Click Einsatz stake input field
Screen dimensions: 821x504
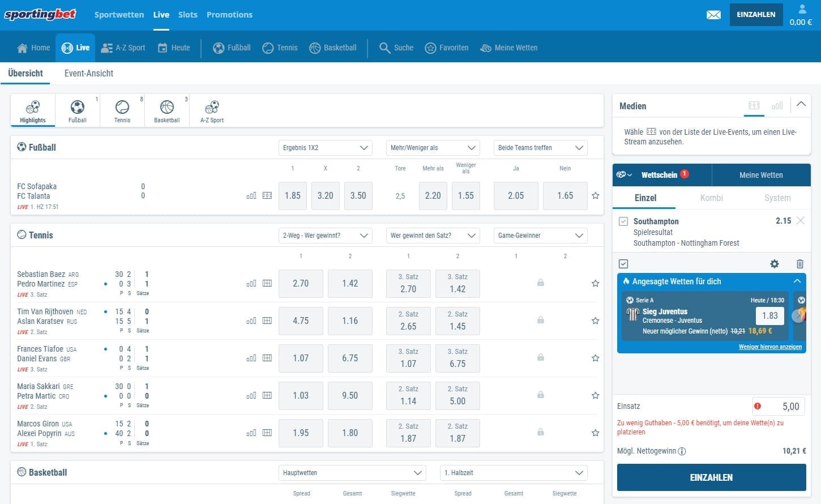(779, 406)
